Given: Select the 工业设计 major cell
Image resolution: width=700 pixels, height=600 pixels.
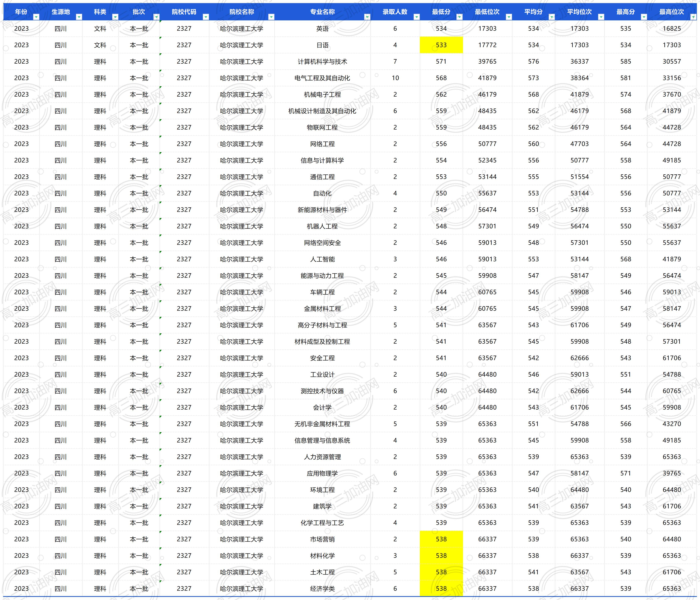Looking at the screenshot, I should click(323, 374).
